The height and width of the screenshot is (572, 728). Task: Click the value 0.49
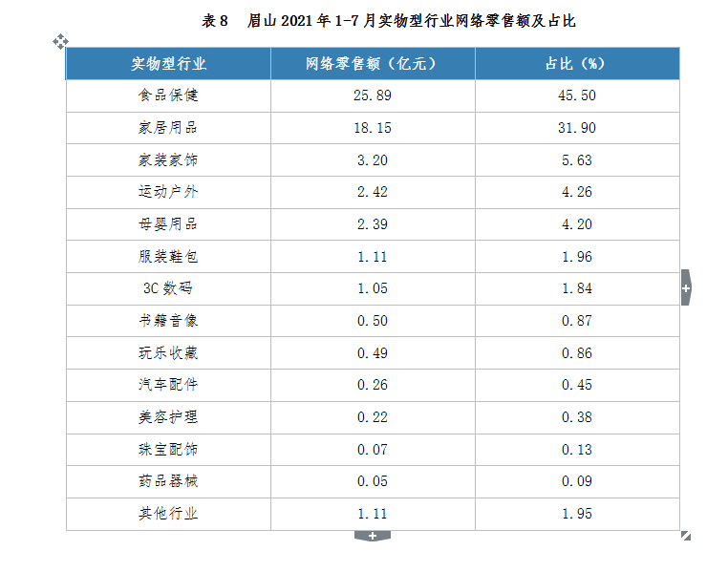pos(373,353)
